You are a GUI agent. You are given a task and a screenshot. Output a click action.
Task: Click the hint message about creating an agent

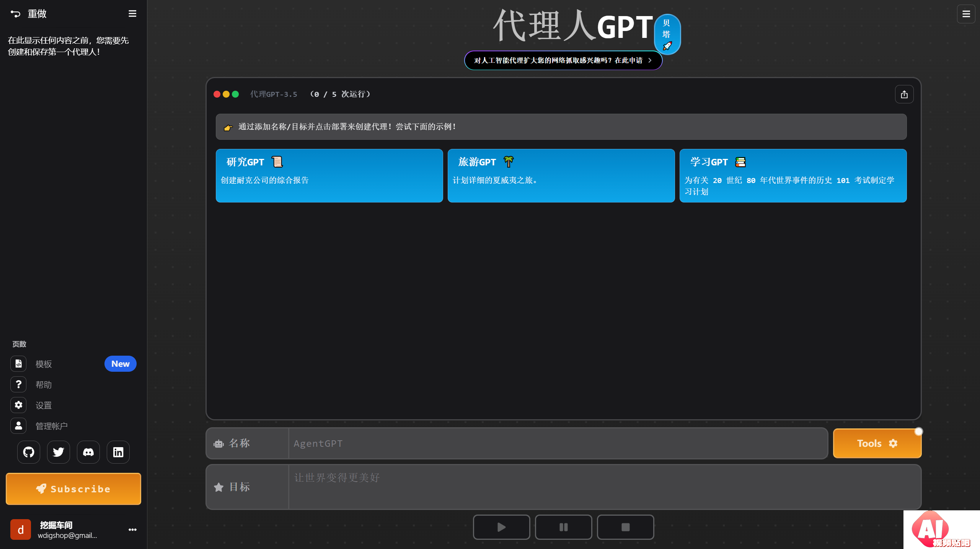tap(561, 127)
